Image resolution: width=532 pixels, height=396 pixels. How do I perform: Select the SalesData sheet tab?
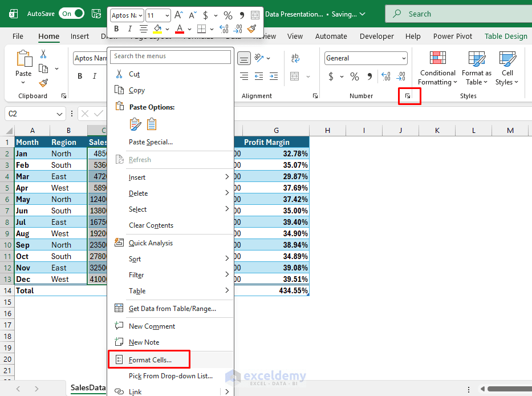click(x=88, y=388)
